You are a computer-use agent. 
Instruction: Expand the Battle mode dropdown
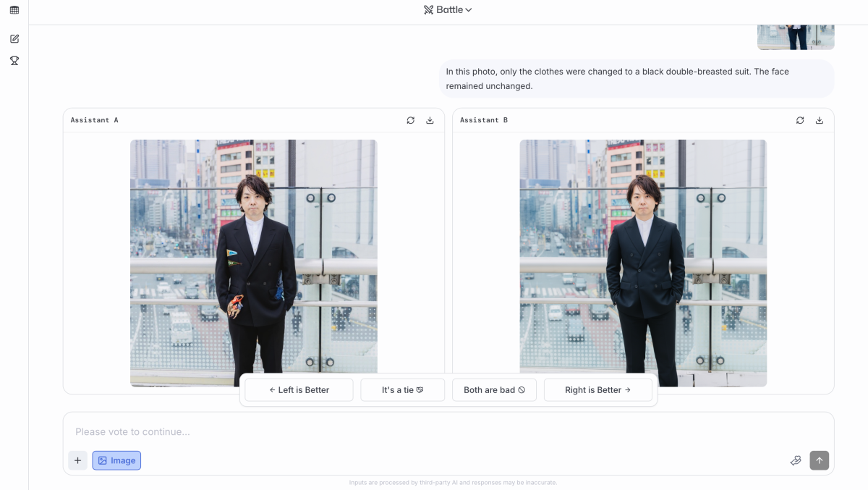(448, 10)
